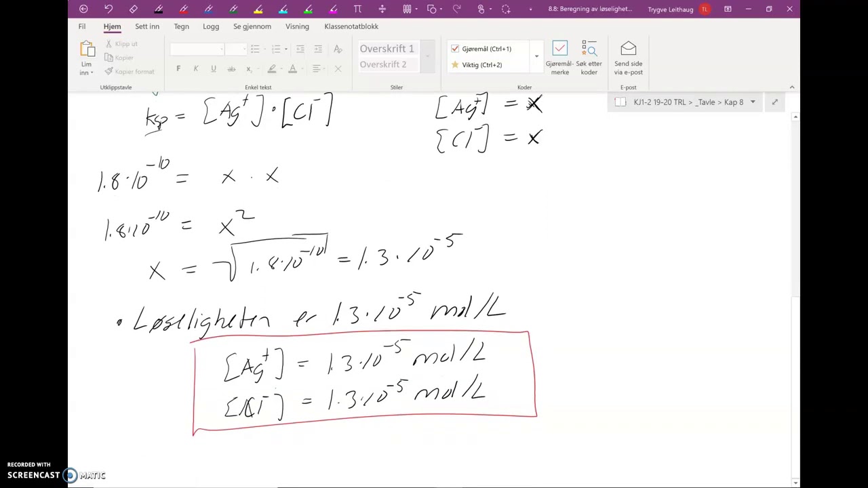868x488 pixels.
Task: Select the red pen
Action: coord(184,9)
